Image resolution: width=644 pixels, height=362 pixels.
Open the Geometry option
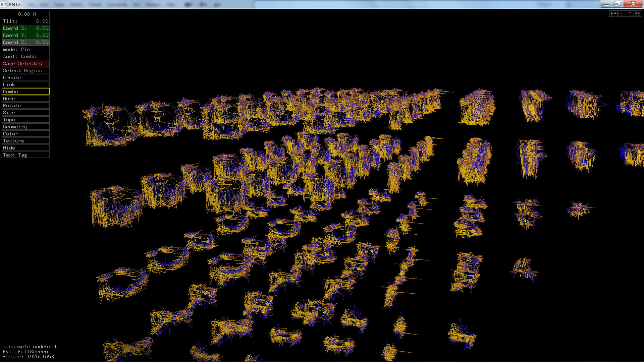[25, 127]
